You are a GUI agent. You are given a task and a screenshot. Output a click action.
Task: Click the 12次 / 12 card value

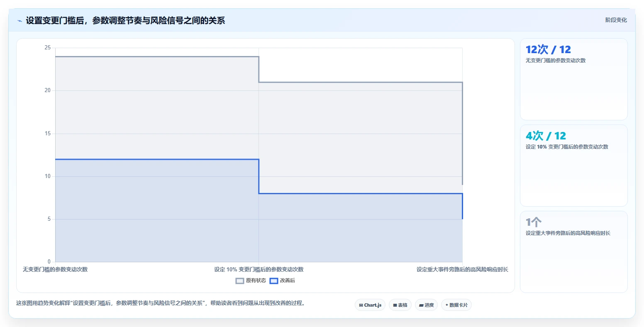click(548, 50)
